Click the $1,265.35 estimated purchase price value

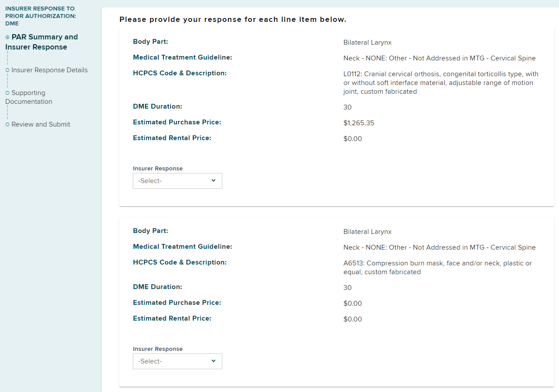coord(359,123)
